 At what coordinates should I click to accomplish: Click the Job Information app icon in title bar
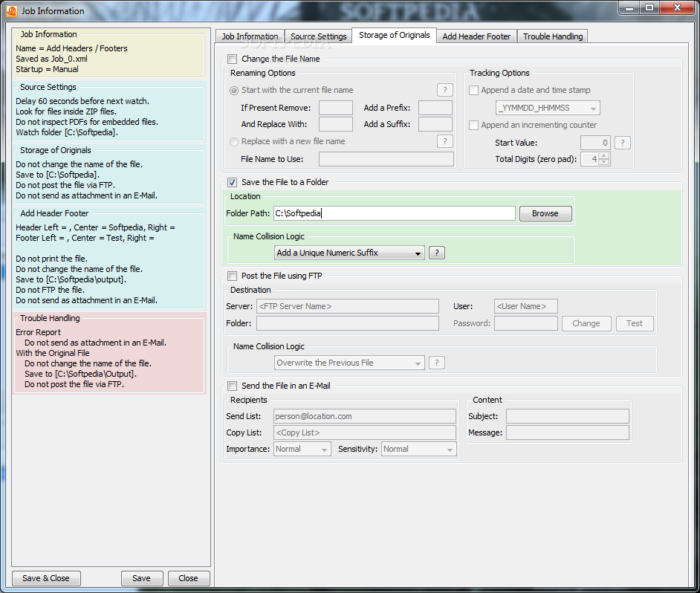(x=12, y=10)
